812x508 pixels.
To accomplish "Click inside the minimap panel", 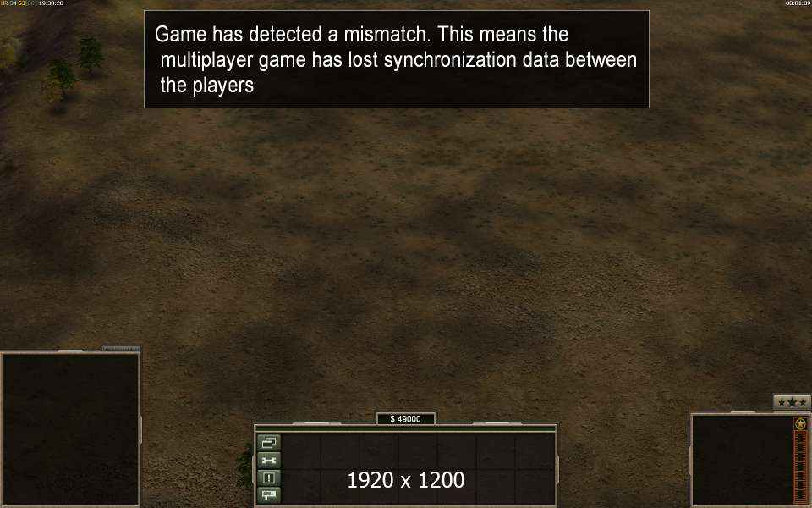I will 70,429.
